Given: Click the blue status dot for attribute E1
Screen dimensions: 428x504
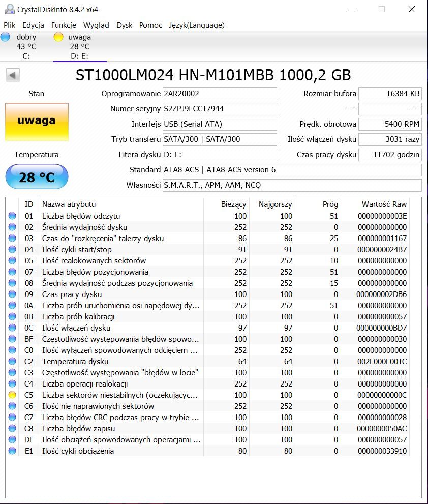Looking at the screenshot, I should (12, 451).
